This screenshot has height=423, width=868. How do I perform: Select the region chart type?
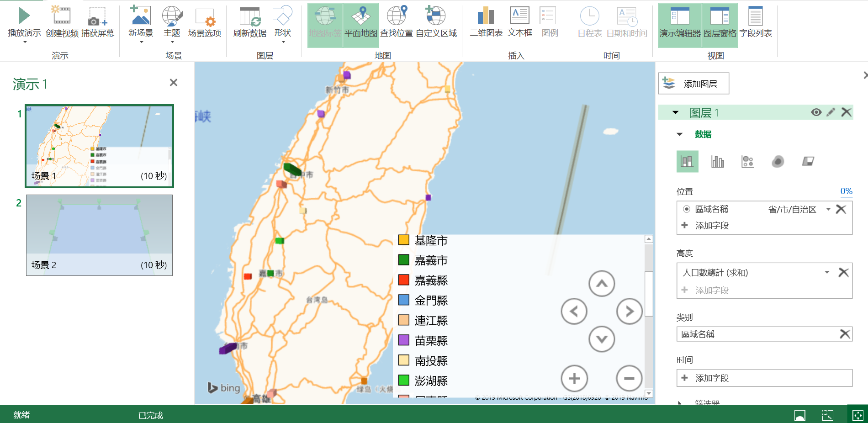tap(808, 161)
